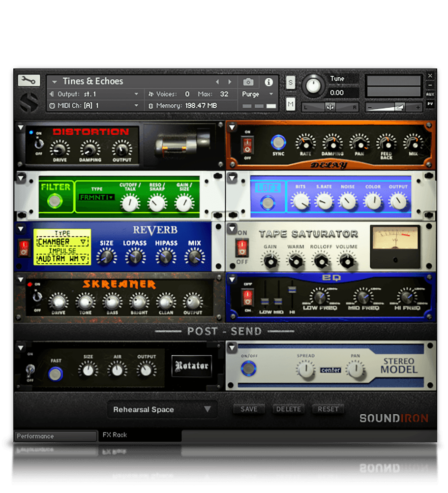Click the LoFi Color knob
The width and height of the screenshot is (448, 493).
373,202
